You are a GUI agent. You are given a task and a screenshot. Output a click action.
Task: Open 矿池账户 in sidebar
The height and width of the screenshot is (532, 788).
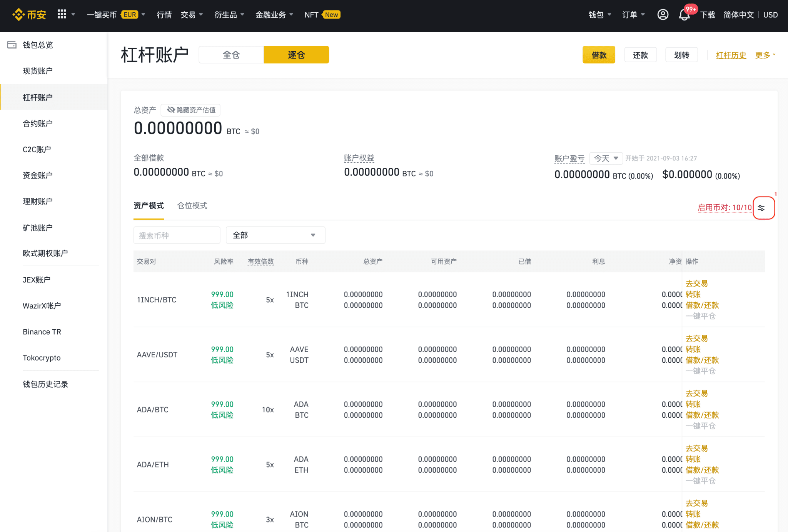[x=38, y=228]
